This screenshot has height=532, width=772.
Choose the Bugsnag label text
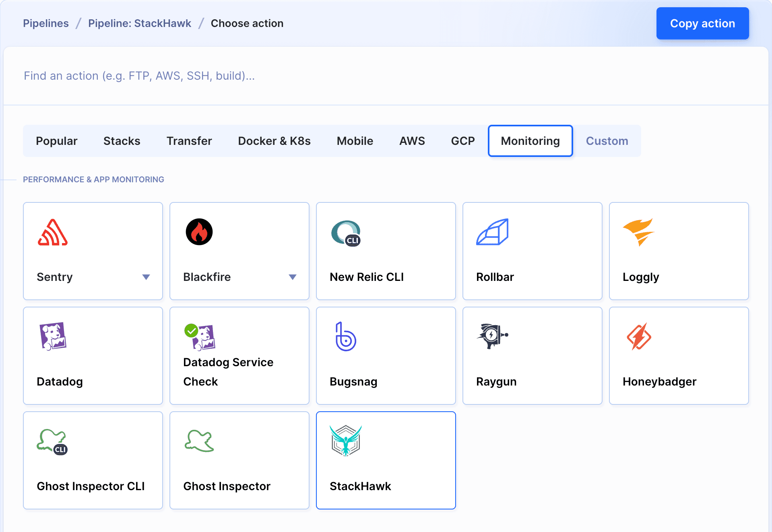coord(353,381)
